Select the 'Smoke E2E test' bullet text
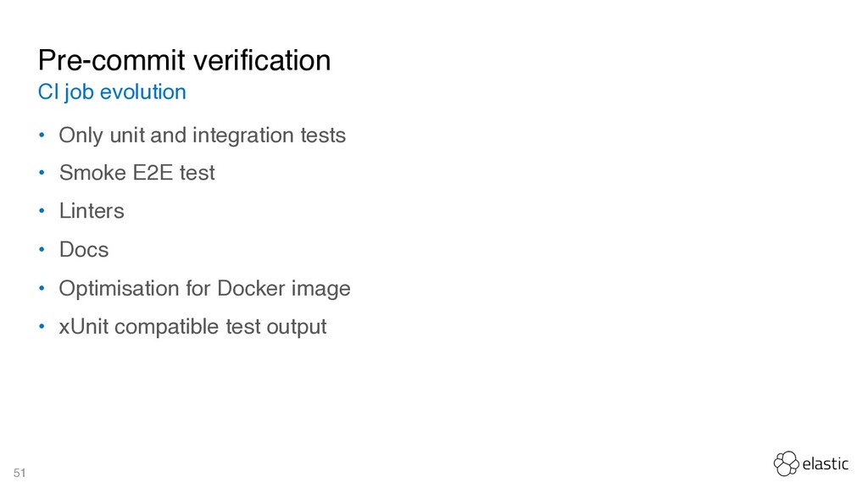 [x=136, y=173]
